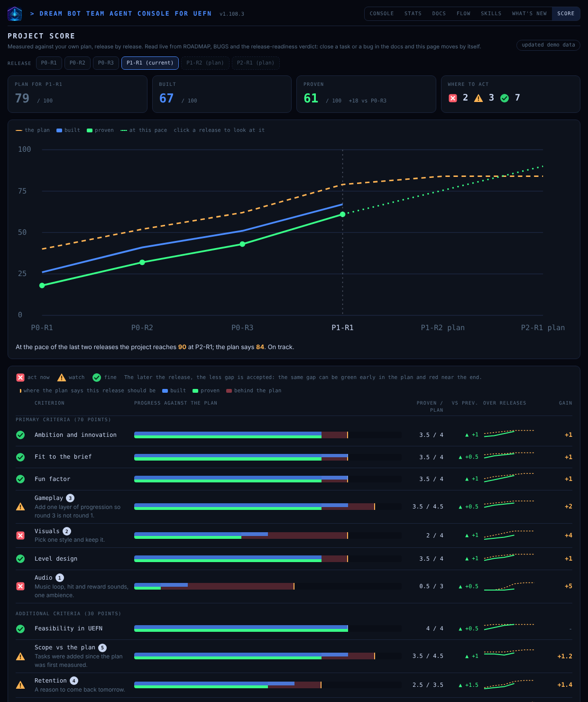Switch to the STATS tab
Image resolution: width=588 pixels, height=702 pixels.
[413, 14]
